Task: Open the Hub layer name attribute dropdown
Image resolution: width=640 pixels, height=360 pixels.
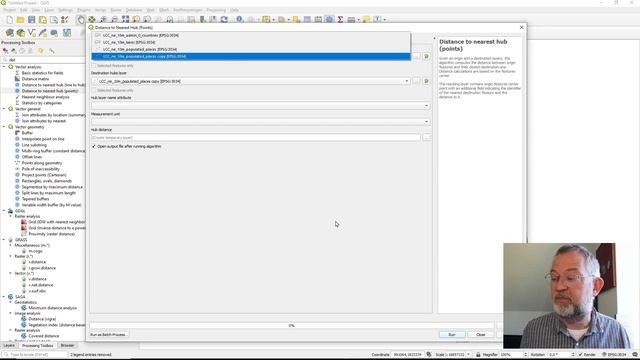Action: click(x=260, y=106)
